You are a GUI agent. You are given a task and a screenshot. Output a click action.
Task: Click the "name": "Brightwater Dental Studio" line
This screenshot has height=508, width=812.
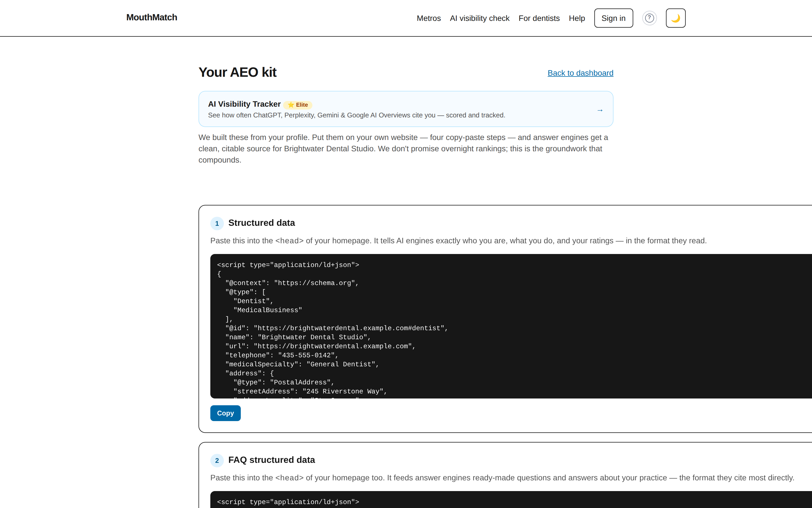298,337
